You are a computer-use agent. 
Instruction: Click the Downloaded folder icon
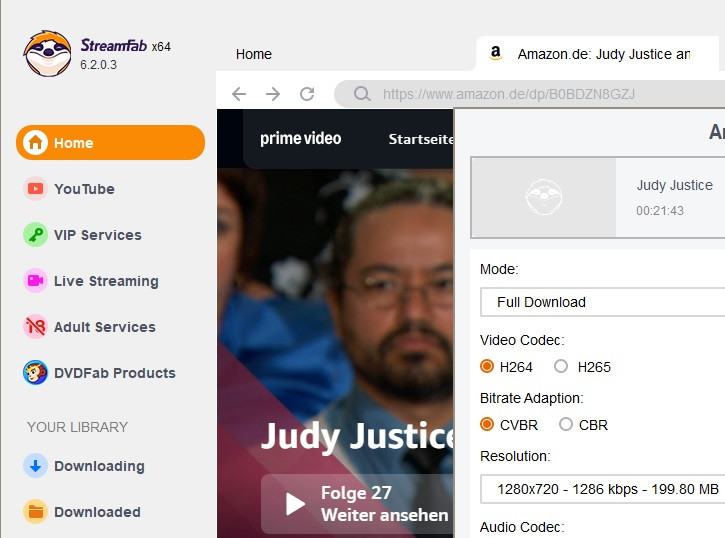point(35,512)
